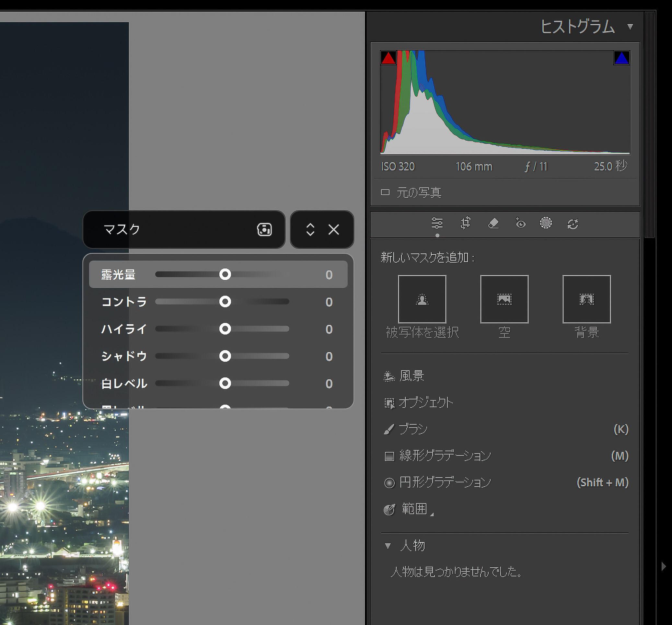Select the Red Eye correction icon
672x625 pixels.
pyautogui.click(x=520, y=223)
